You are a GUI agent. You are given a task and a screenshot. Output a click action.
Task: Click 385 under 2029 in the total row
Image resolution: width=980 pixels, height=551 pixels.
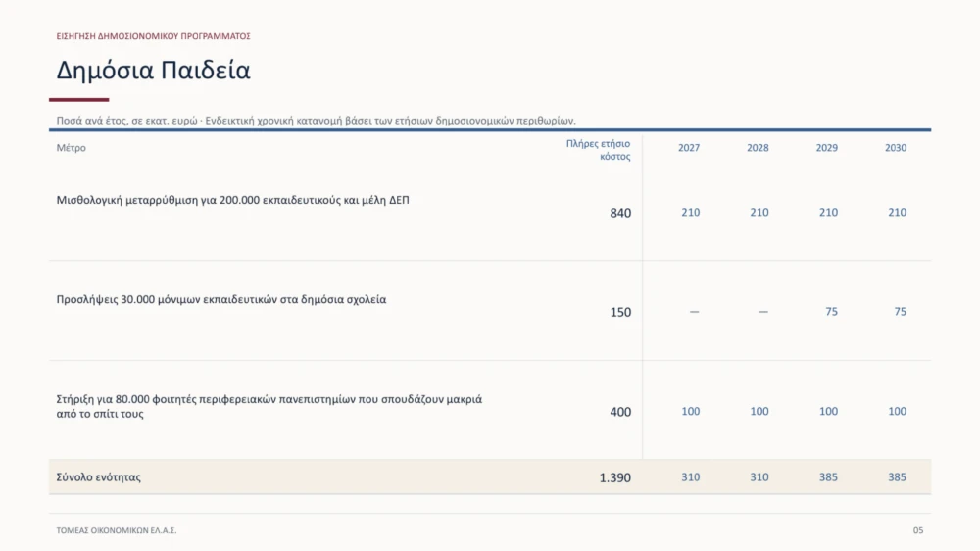click(829, 477)
